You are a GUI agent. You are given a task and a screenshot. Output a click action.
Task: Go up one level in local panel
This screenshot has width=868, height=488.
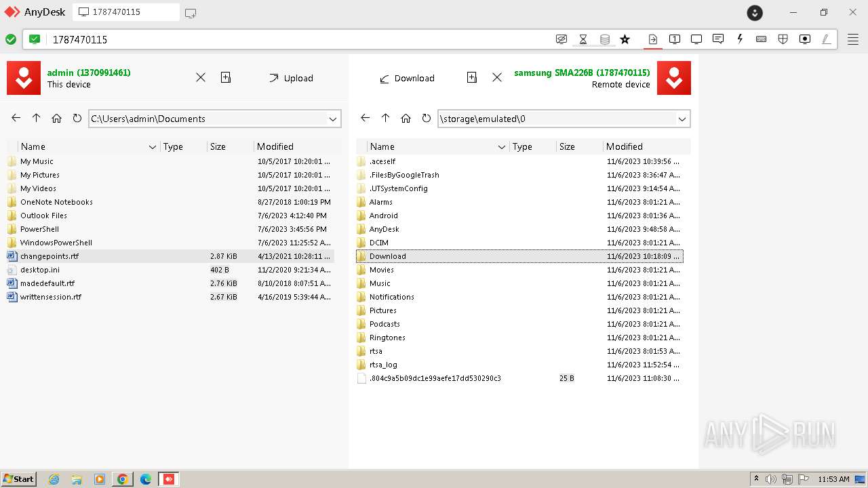coord(36,118)
